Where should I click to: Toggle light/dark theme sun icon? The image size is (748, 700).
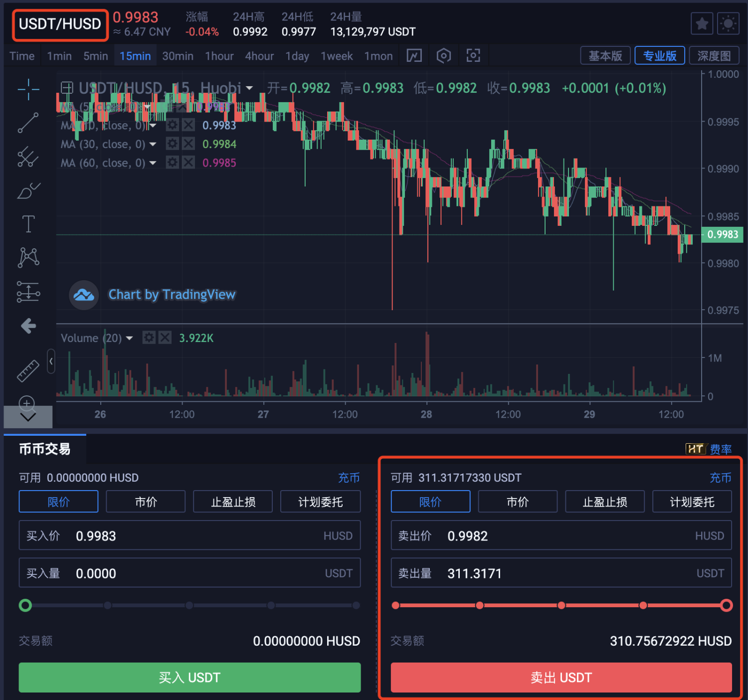(x=728, y=23)
